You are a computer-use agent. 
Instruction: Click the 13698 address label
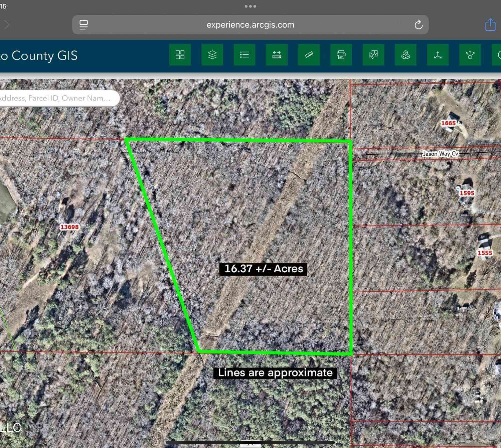coord(69,227)
